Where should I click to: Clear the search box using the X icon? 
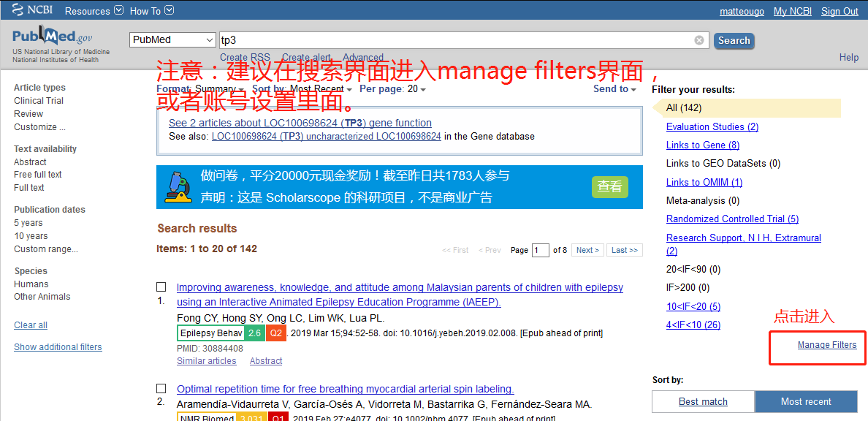(699, 40)
